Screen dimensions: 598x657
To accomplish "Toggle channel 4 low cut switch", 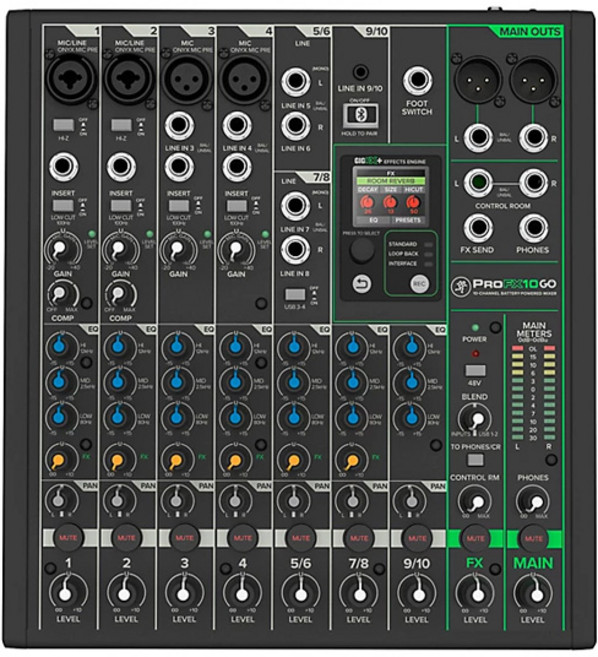I will point(237,206).
